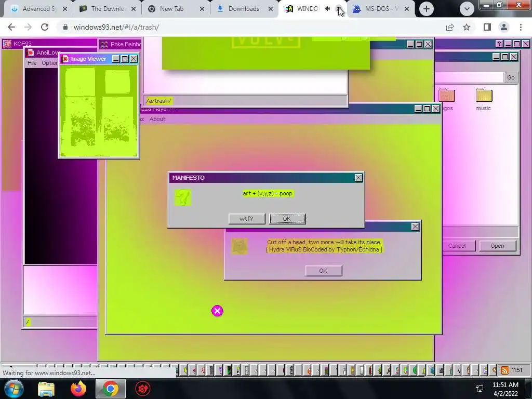The width and height of the screenshot is (532, 399).
Task: Click the file dialog path input field
Action: [x=469, y=77]
